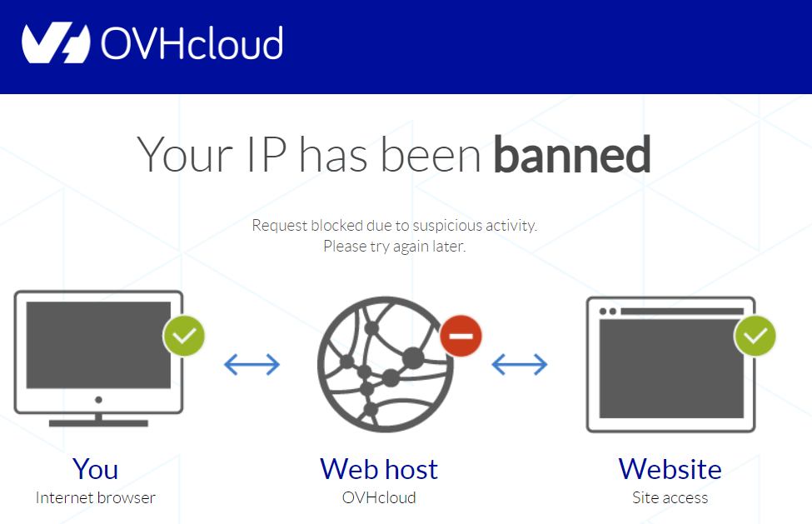Click the "OVHcloud" caption under Web host
Image resolution: width=812 pixels, height=524 pixels.
379,497
